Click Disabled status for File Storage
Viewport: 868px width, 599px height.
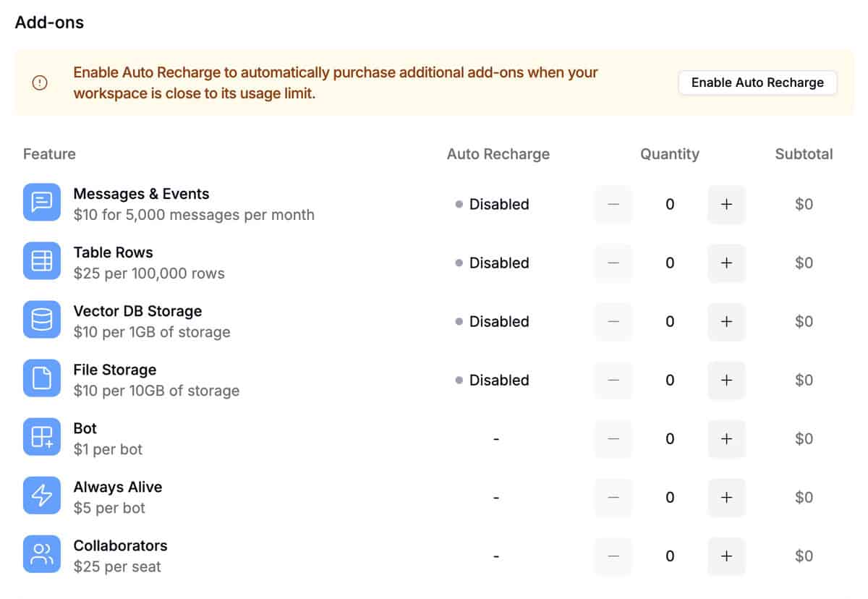[498, 381]
